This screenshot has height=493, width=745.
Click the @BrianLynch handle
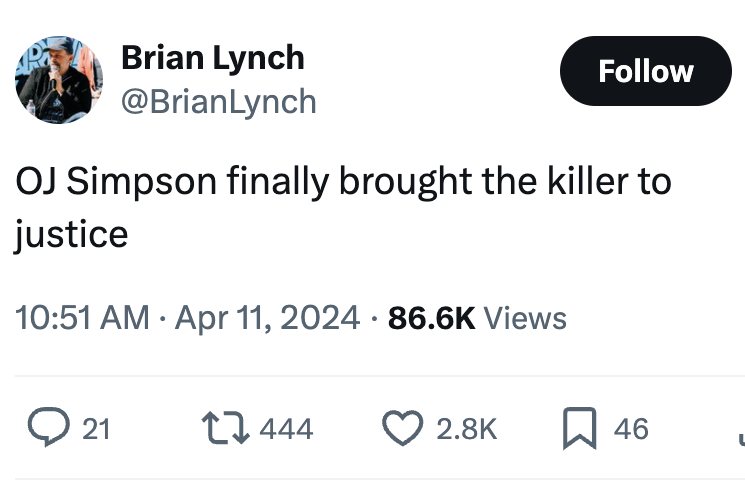coord(219,102)
